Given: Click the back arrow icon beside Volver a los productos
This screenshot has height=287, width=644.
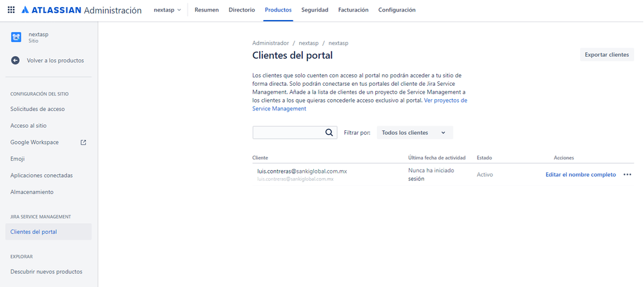Looking at the screenshot, I should pos(15,61).
